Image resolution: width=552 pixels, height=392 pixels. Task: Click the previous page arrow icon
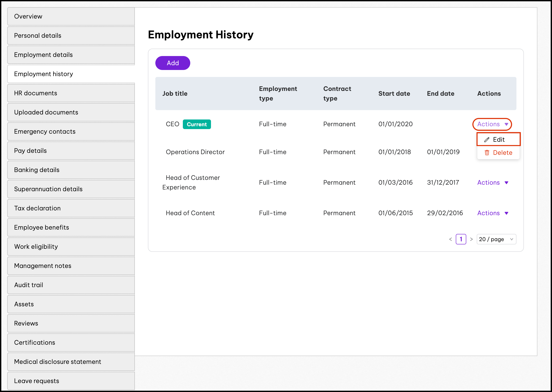(x=452, y=239)
